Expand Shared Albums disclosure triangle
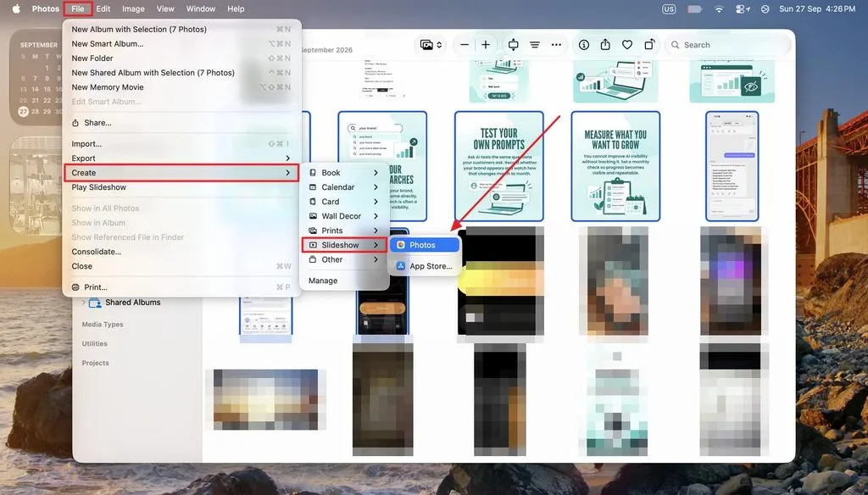This screenshot has height=495, width=868. click(x=84, y=303)
